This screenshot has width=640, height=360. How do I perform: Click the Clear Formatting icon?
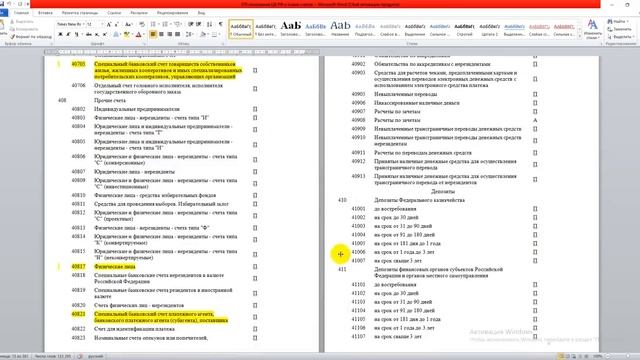click(142, 24)
